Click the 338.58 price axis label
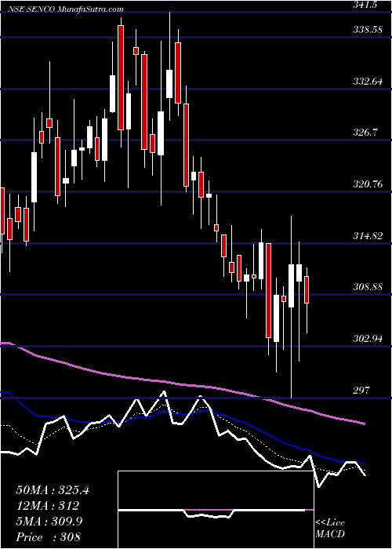Viewport: 392px width, 549px height. point(367,30)
